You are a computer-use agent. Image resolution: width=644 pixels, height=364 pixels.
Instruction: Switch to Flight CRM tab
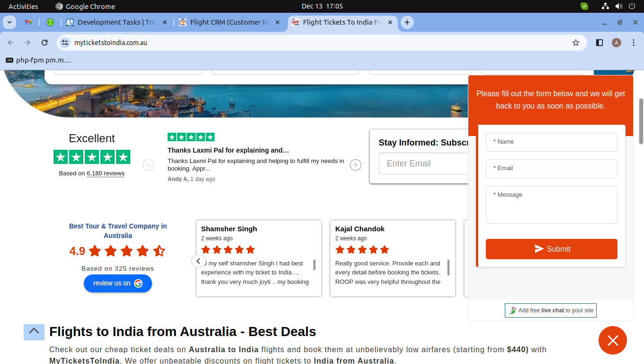(x=230, y=22)
